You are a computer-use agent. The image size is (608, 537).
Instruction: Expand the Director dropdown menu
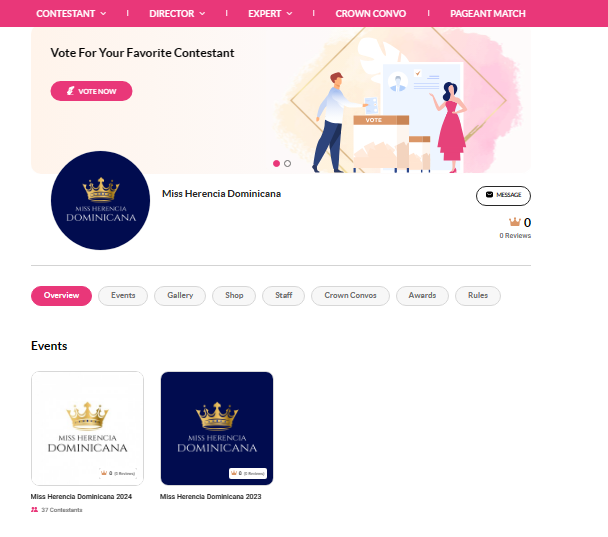pyautogui.click(x=177, y=14)
